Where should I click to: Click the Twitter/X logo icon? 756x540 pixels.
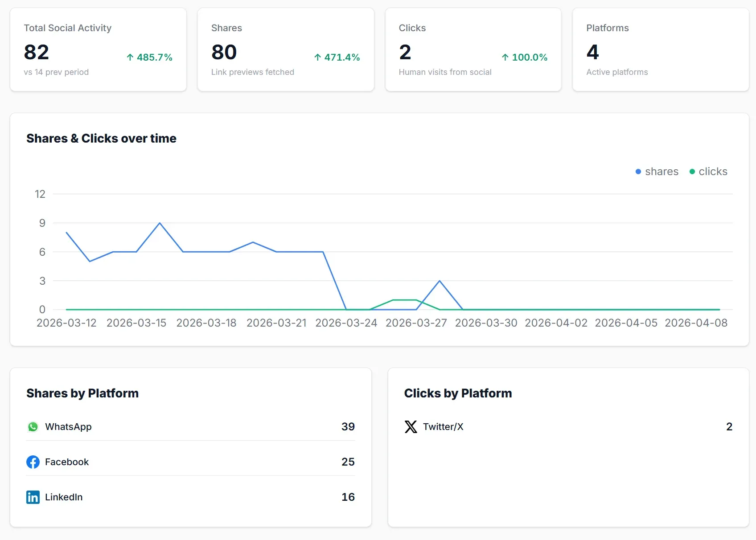(x=411, y=427)
